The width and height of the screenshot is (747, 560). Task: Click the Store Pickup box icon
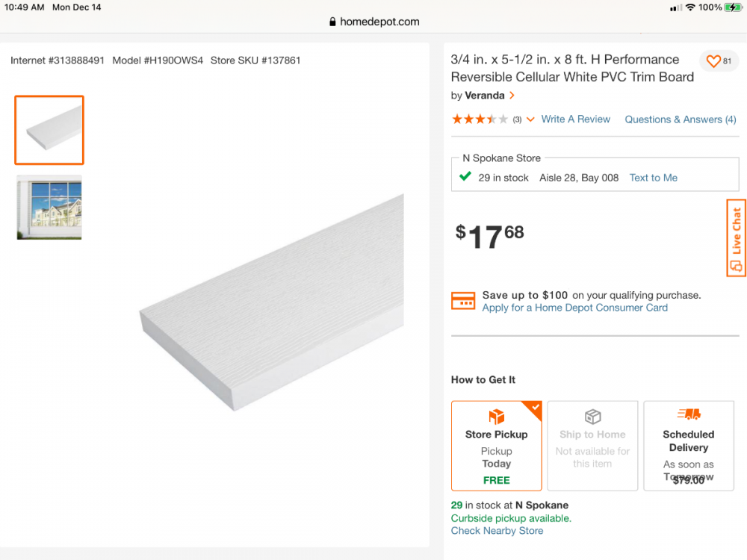(x=497, y=417)
